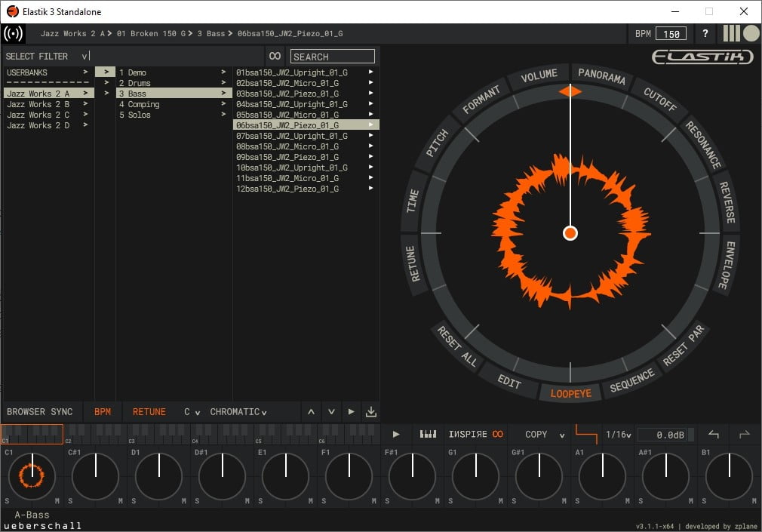Image resolution: width=762 pixels, height=532 pixels.
Task: Click play arrow beside 05bsa150_JW2_Micro_01_G
Action: (x=370, y=114)
